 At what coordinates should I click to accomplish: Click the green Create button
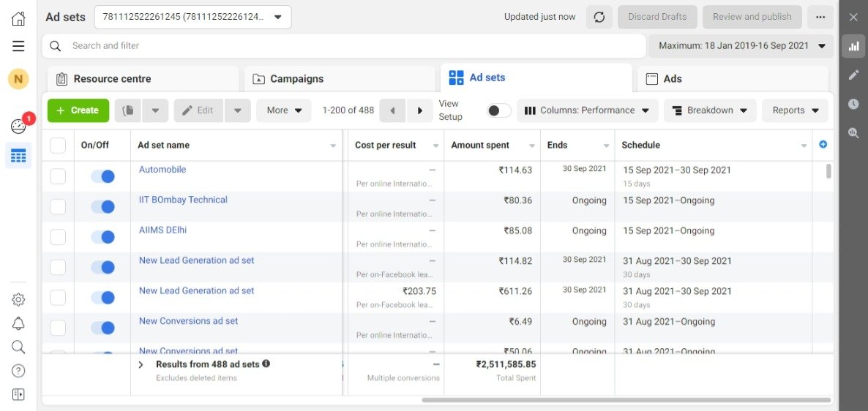(78, 110)
